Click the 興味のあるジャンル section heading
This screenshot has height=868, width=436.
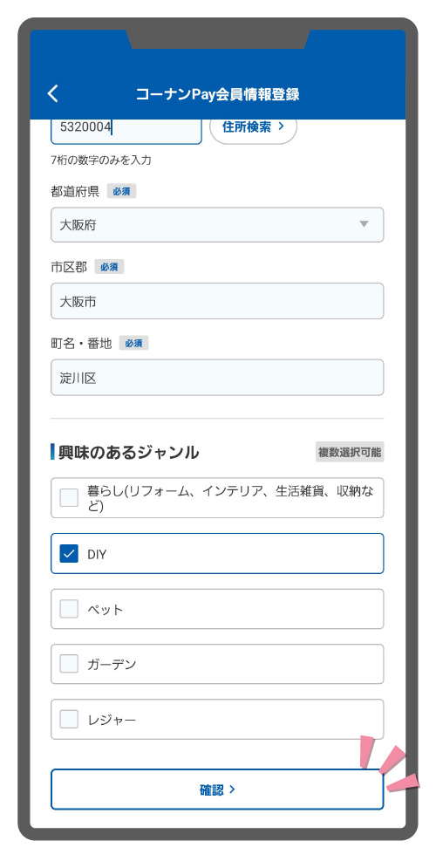click(128, 452)
